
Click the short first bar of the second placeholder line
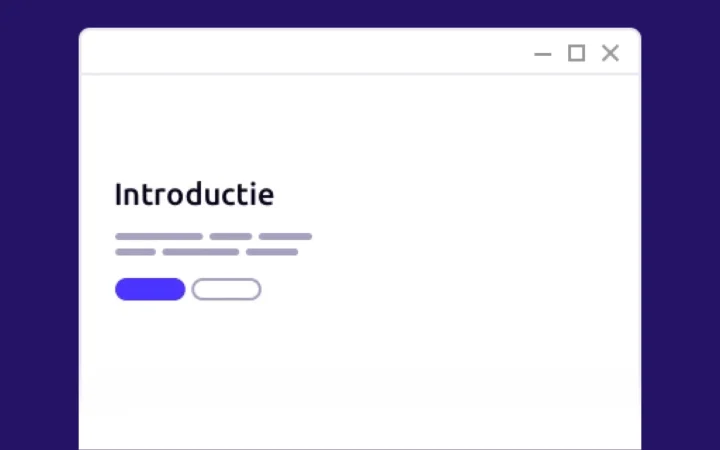pos(135,252)
